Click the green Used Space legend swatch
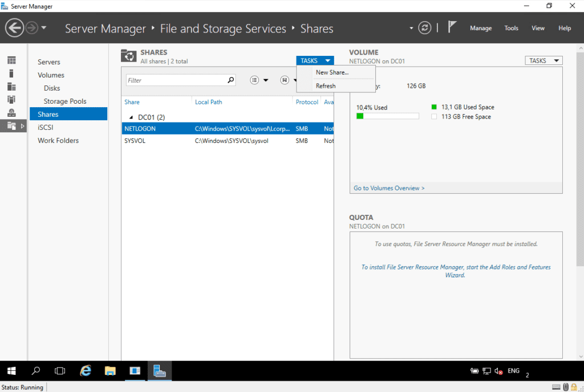The height and width of the screenshot is (392, 584). pyautogui.click(x=433, y=107)
